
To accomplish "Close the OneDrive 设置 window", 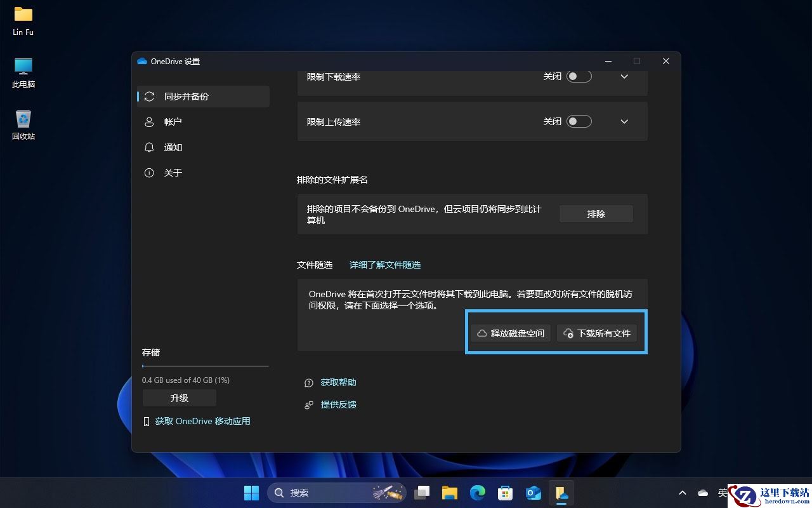I will 666,61.
